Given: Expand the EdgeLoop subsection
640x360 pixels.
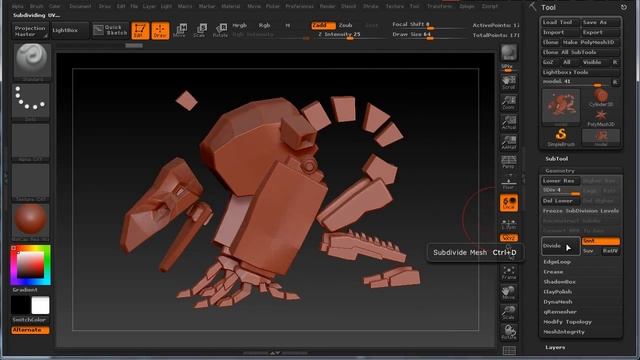Looking at the screenshot, I should point(557,262).
